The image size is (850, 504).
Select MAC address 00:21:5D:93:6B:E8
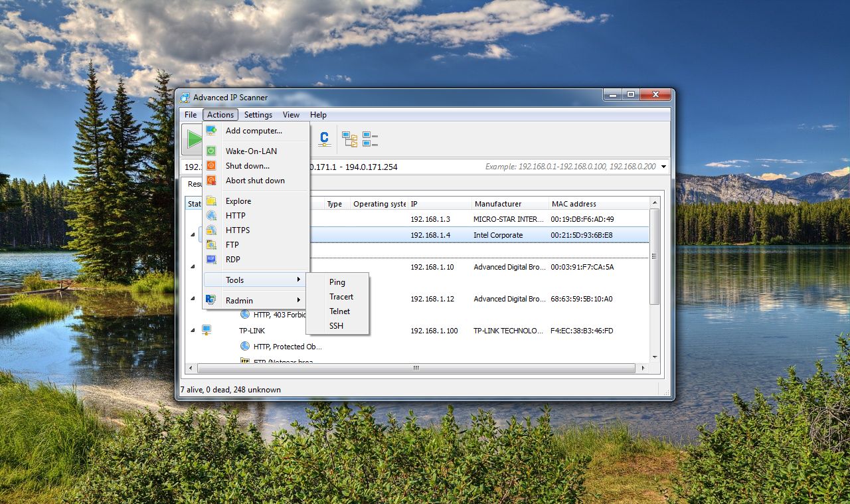click(582, 235)
